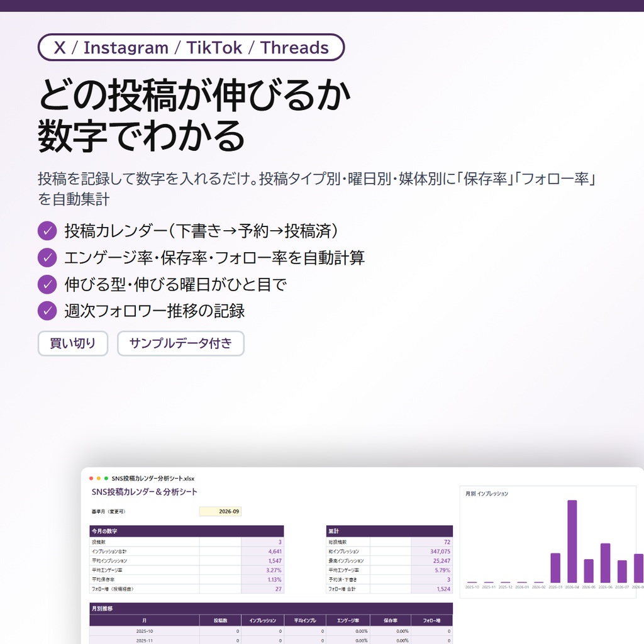Screen dimensions: 644x644
Task: Click the text 週次フォロワー推移の記録
Action: [155, 311]
